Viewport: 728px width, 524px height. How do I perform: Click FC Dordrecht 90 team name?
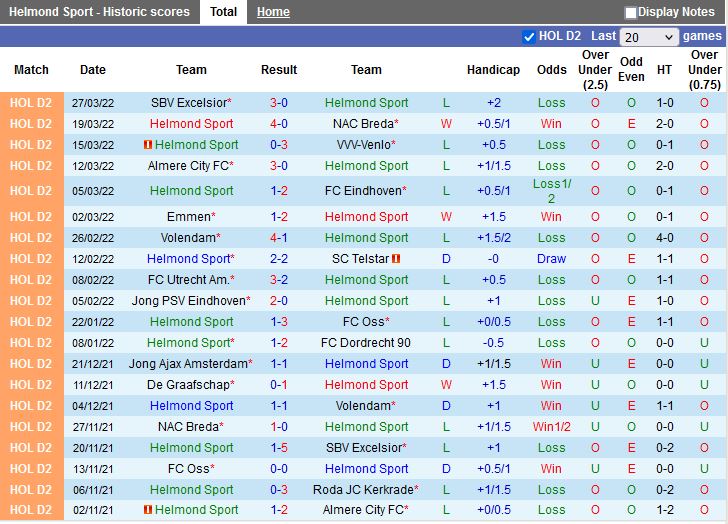pyautogui.click(x=366, y=343)
